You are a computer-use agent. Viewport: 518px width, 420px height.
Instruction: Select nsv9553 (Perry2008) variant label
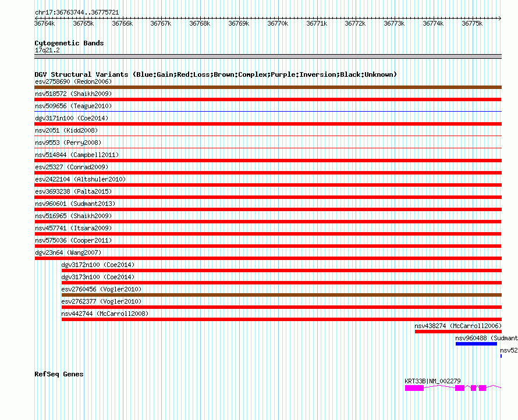click(68, 143)
